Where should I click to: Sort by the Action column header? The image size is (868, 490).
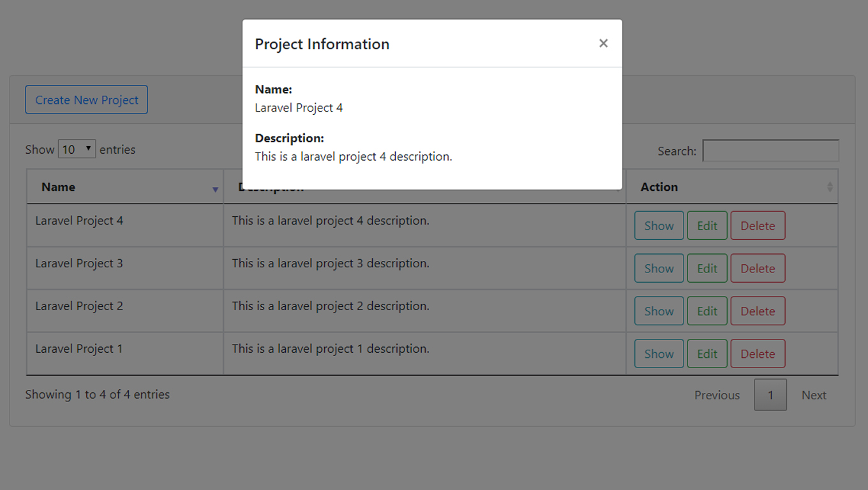click(x=732, y=187)
